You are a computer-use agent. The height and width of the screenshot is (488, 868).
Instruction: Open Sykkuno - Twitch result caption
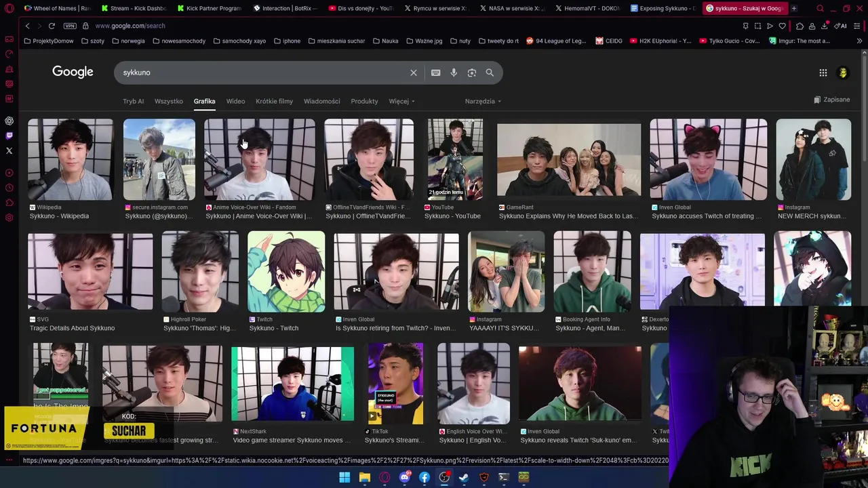coord(273,328)
